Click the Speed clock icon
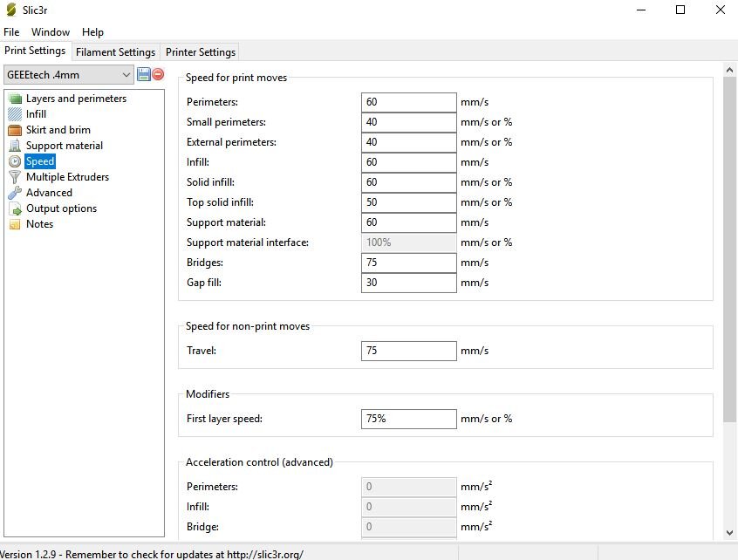The height and width of the screenshot is (560, 738). click(x=15, y=161)
